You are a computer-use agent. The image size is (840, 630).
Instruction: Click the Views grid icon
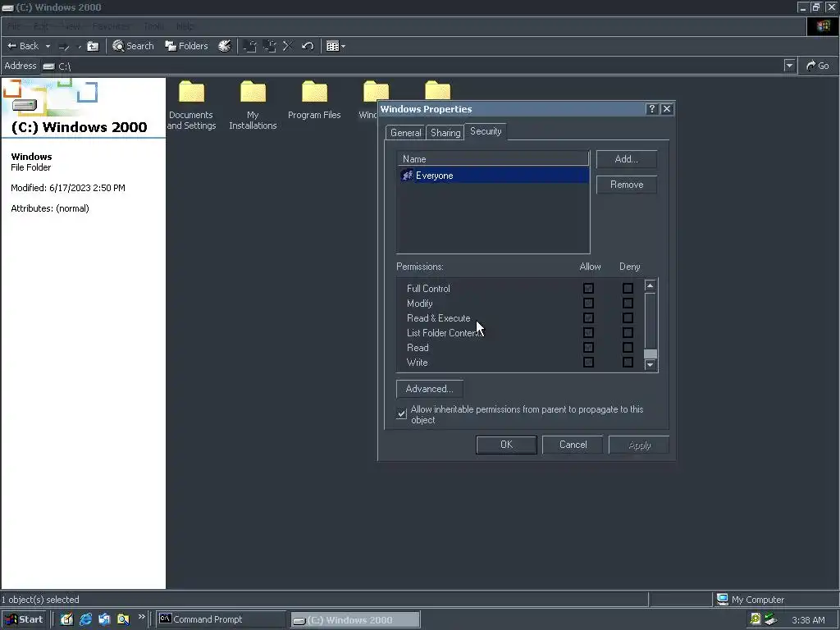pyautogui.click(x=333, y=46)
